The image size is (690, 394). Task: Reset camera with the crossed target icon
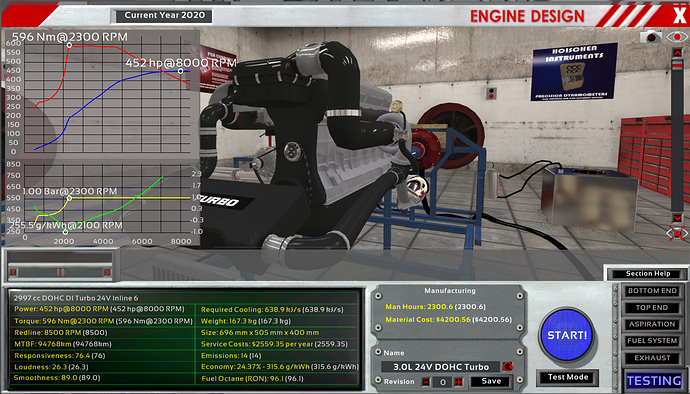(677, 233)
